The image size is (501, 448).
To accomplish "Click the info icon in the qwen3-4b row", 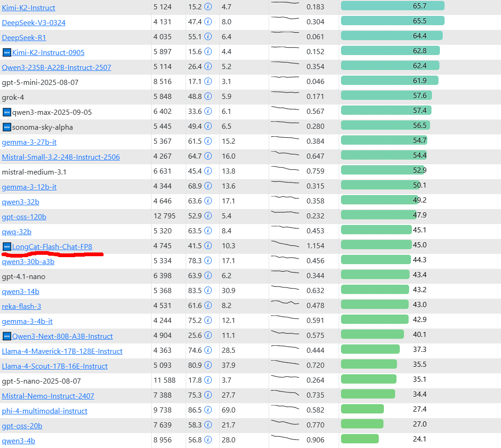I will tap(208, 440).
